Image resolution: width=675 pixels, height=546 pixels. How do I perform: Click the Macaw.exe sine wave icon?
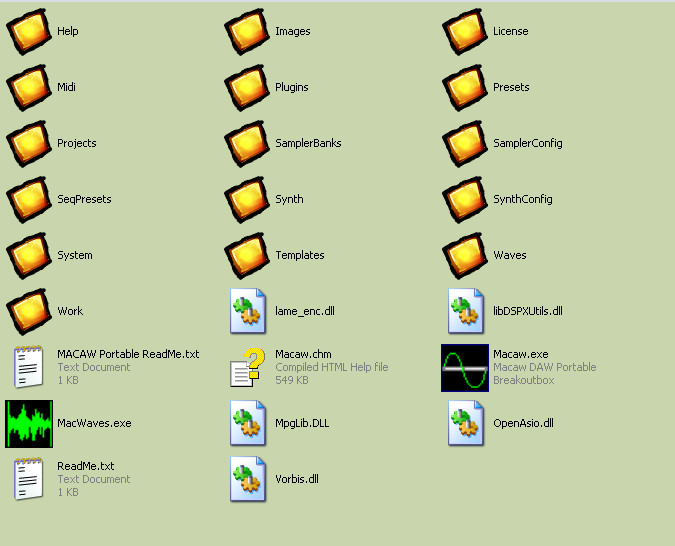click(465, 368)
